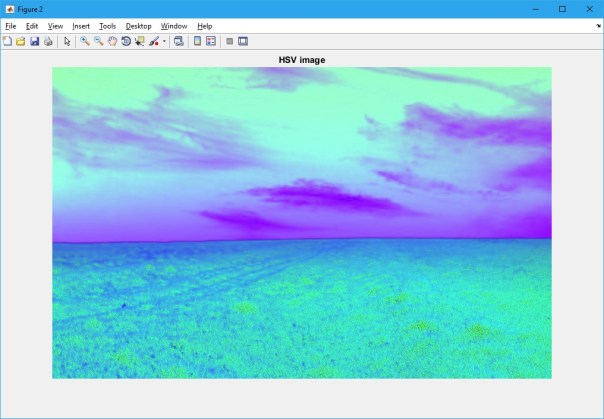This screenshot has height=419, width=604.
Task: Activate the Pan hand tool
Action: tap(112, 41)
